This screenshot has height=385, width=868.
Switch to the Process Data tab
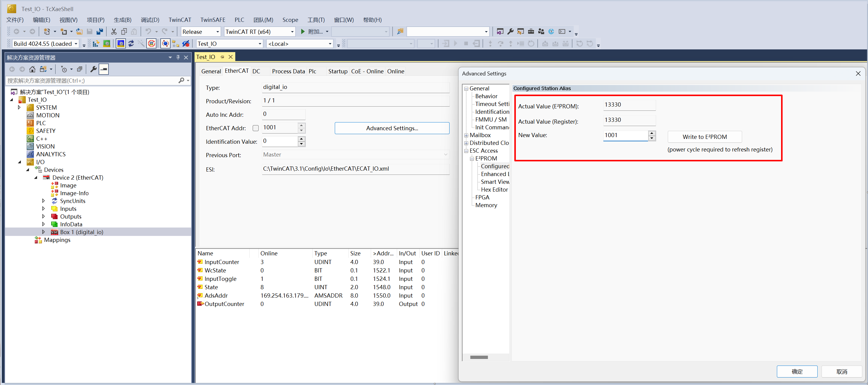(x=288, y=71)
